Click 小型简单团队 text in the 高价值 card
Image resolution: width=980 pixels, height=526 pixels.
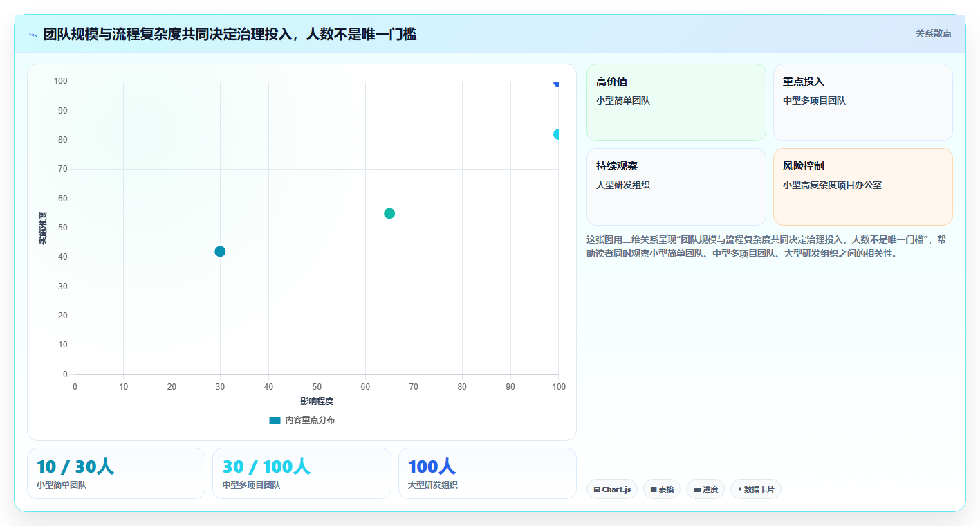point(623,100)
